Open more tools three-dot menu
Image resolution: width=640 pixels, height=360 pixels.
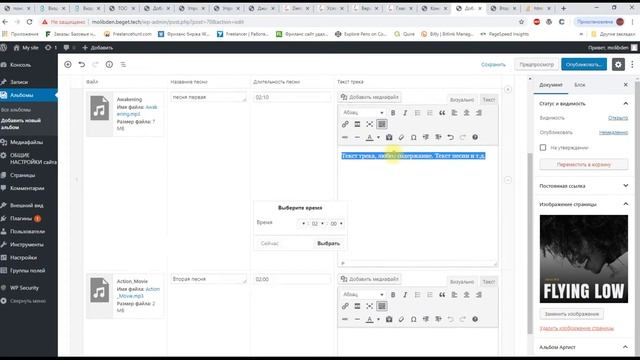coord(632,64)
